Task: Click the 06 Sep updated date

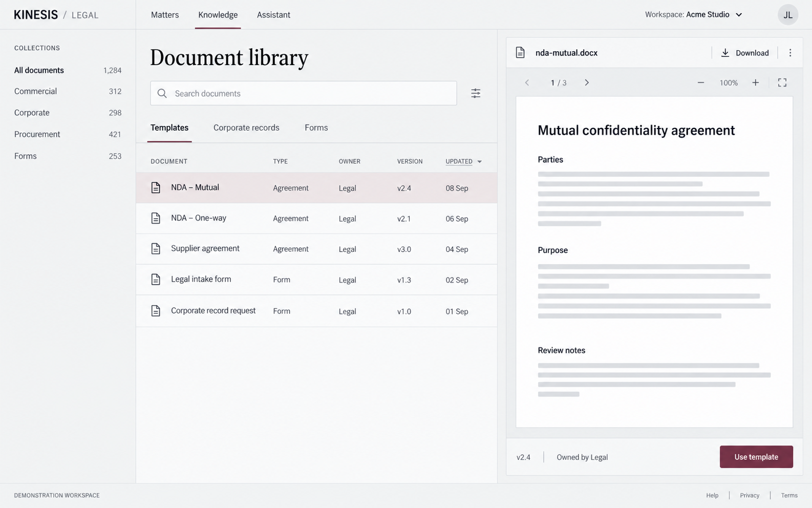Action: point(457,219)
